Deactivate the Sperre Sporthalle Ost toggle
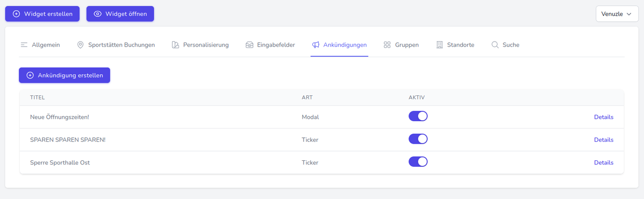This screenshot has height=199, width=644. pos(418,162)
